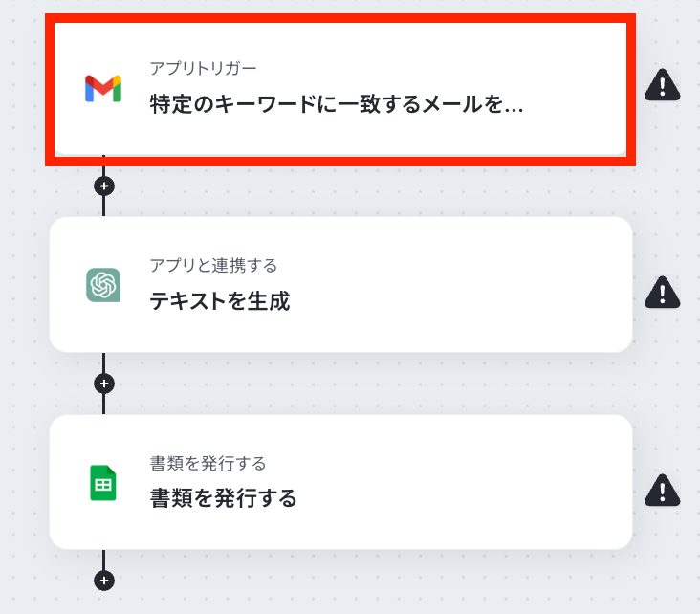Click the gray 書類を発行する subtitle label
This screenshot has width=700, height=614.
[x=208, y=463]
